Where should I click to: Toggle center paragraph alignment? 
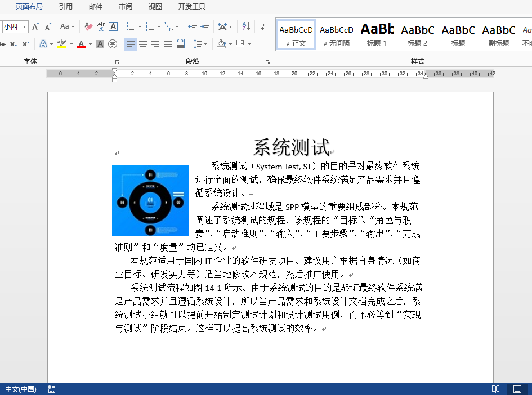tap(142, 44)
